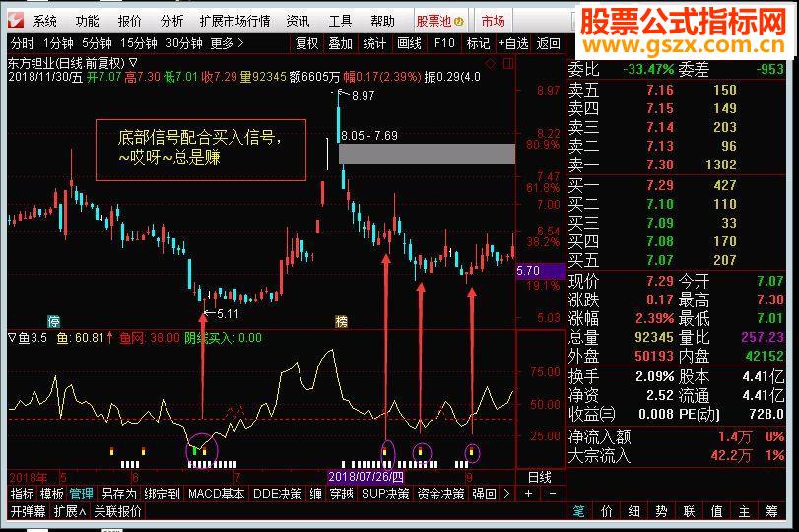The width and height of the screenshot is (799, 532).
Task: Switch to 5分钟 period
Action: pyautogui.click(x=97, y=43)
